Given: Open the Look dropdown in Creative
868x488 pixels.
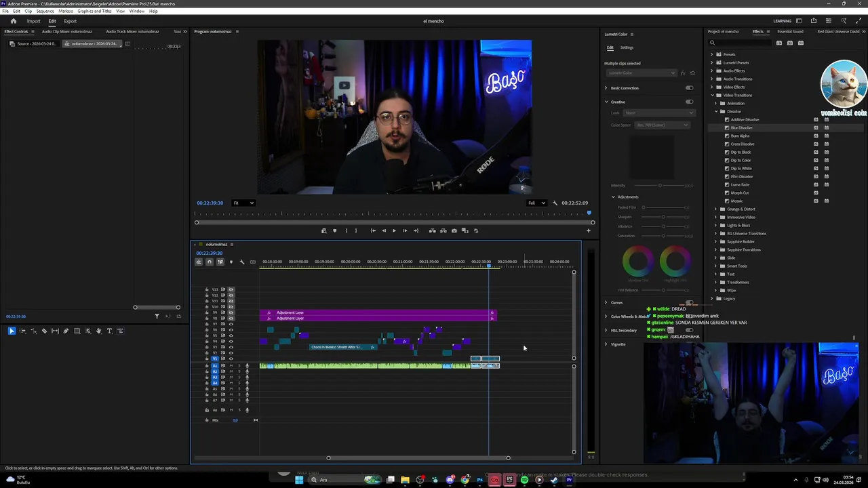Looking at the screenshot, I should click(658, 113).
